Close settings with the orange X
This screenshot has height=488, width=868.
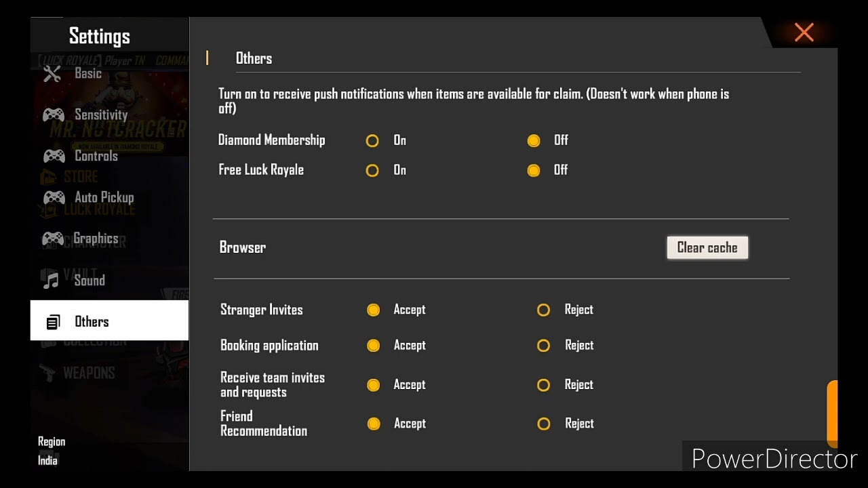pyautogui.click(x=804, y=32)
